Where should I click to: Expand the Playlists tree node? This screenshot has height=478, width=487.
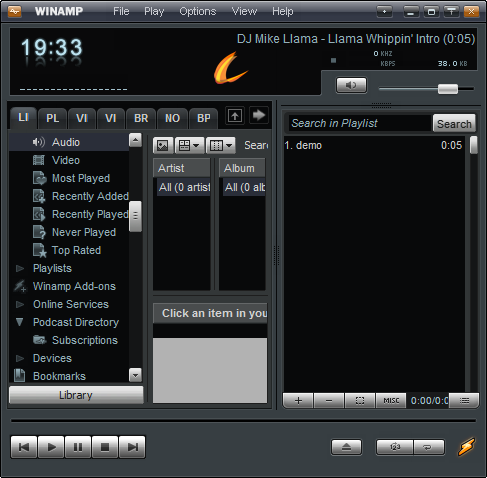[20, 268]
